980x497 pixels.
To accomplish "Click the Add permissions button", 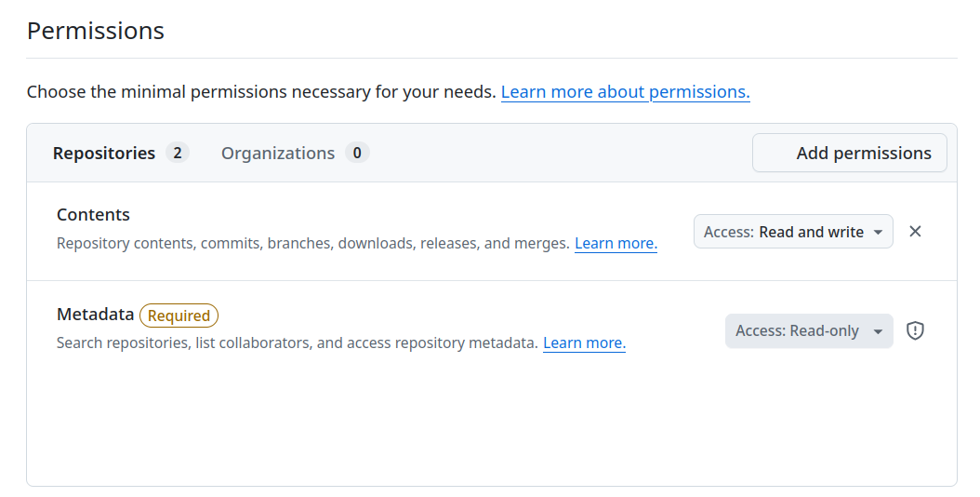I will click(850, 153).
